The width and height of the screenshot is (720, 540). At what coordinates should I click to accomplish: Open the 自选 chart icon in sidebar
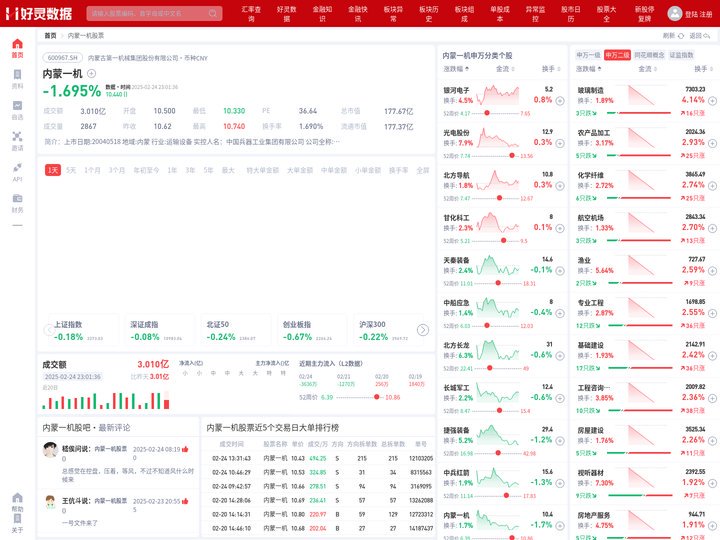[x=17, y=106]
